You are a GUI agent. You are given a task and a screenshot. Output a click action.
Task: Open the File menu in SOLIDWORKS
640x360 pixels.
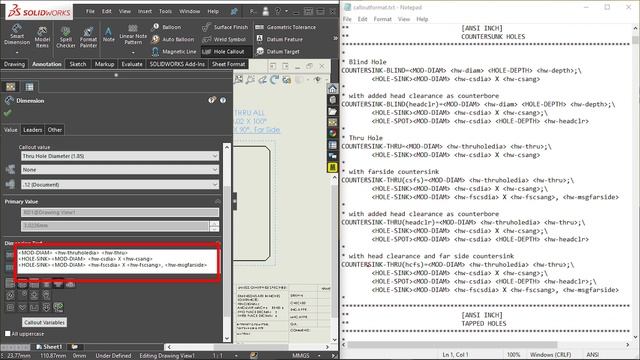pos(90,11)
